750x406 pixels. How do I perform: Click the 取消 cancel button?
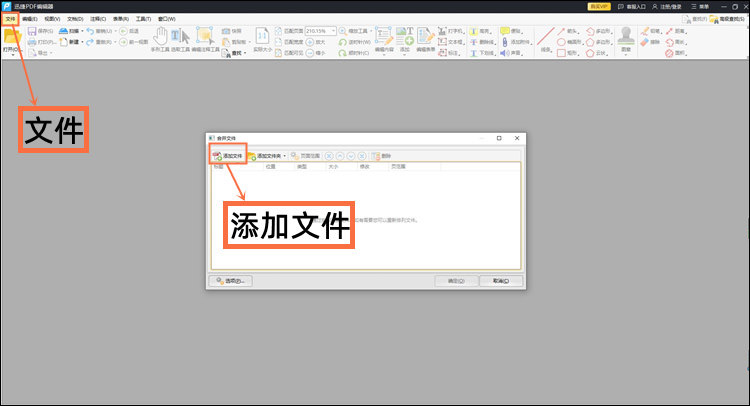tap(501, 281)
